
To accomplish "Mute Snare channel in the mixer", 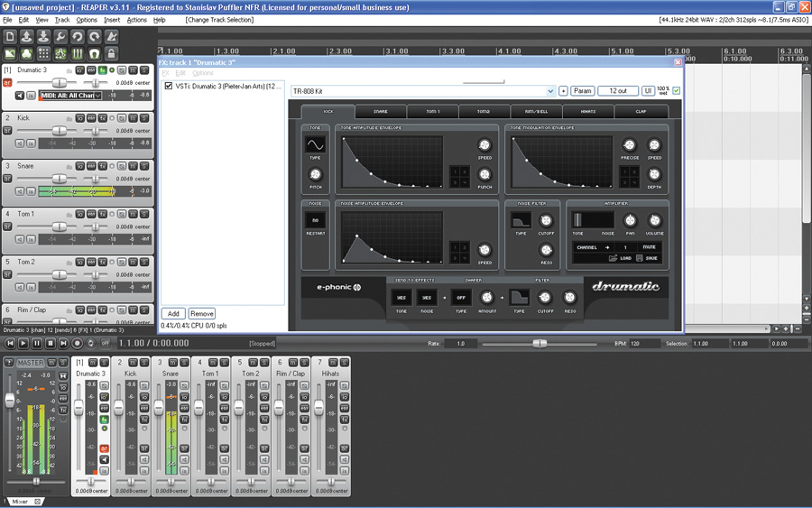I will coord(172,363).
